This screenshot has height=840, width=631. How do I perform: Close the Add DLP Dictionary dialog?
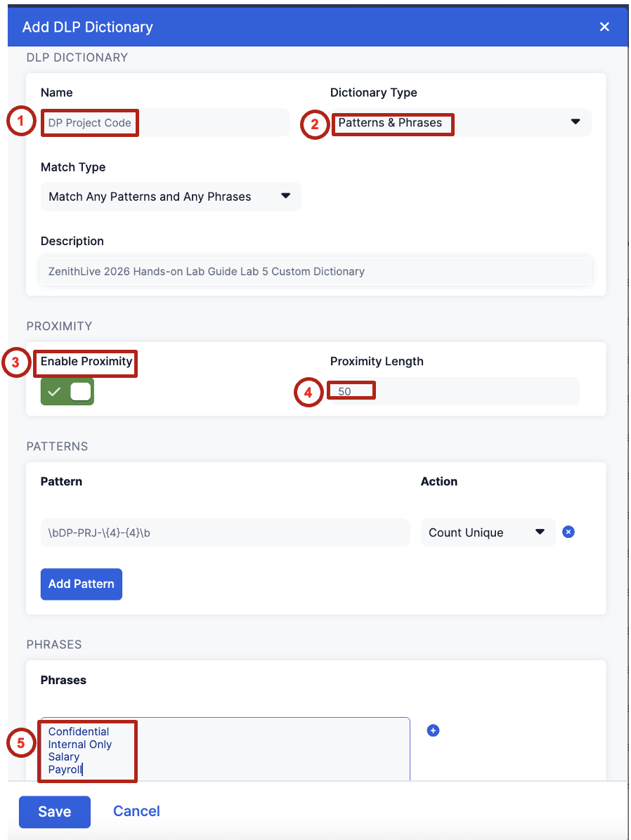pyautogui.click(x=604, y=27)
